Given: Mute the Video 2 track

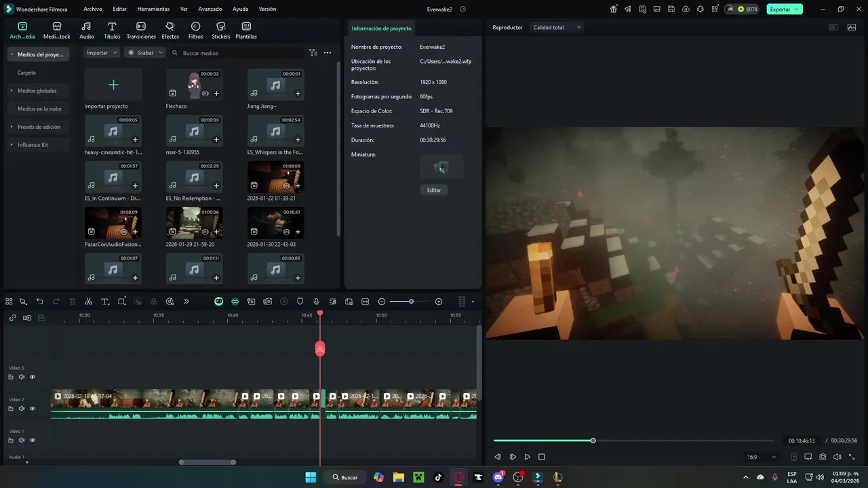Looking at the screenshot, I should pyautogui.click(x=22, y=409).
